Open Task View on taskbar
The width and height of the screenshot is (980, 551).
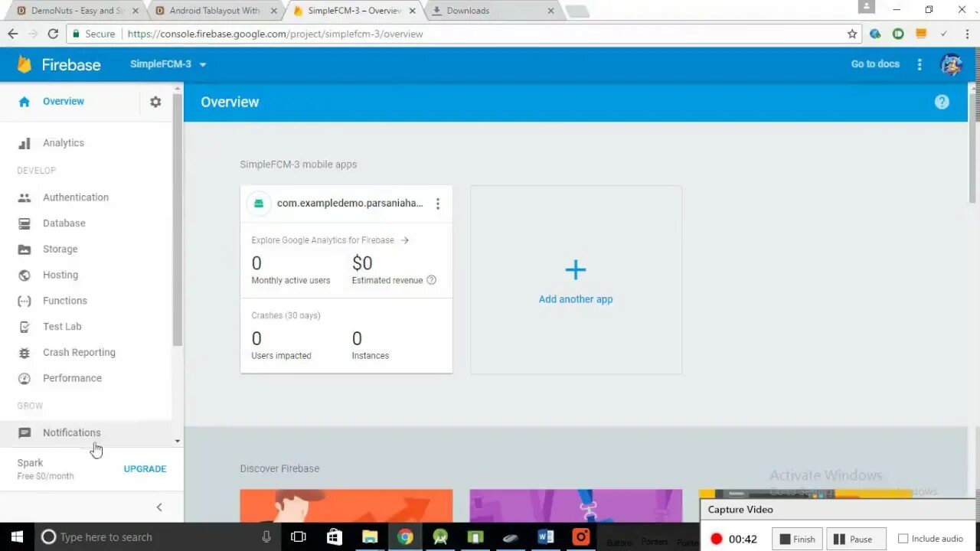(299, 537)
